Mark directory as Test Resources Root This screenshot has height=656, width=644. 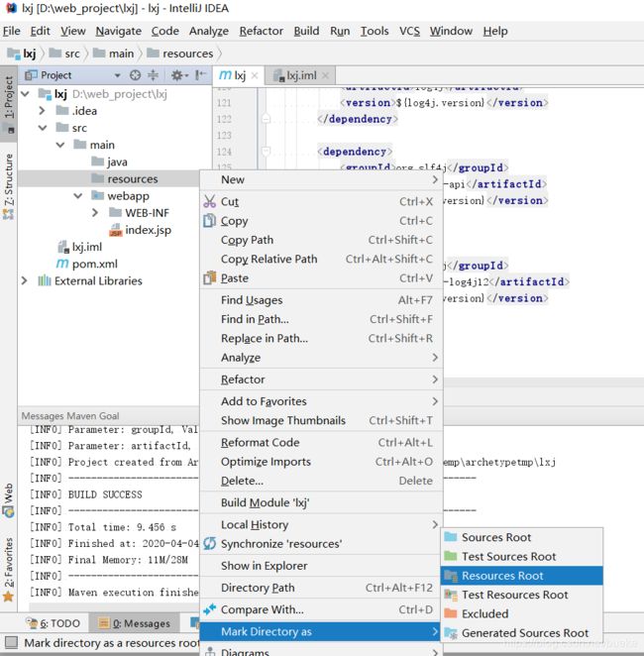(522, 595)
